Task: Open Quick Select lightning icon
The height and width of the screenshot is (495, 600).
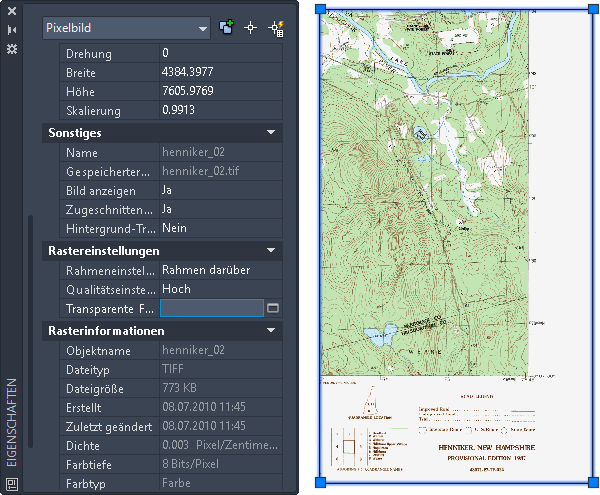Action: click(x=276, y=28)
